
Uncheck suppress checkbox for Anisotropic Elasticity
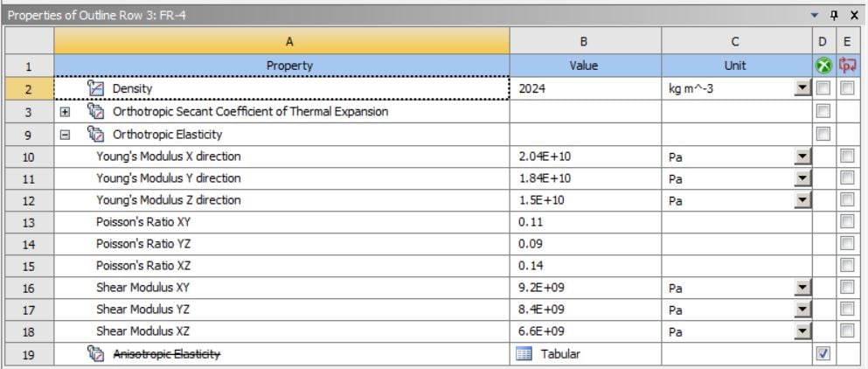tap(823, 353)
